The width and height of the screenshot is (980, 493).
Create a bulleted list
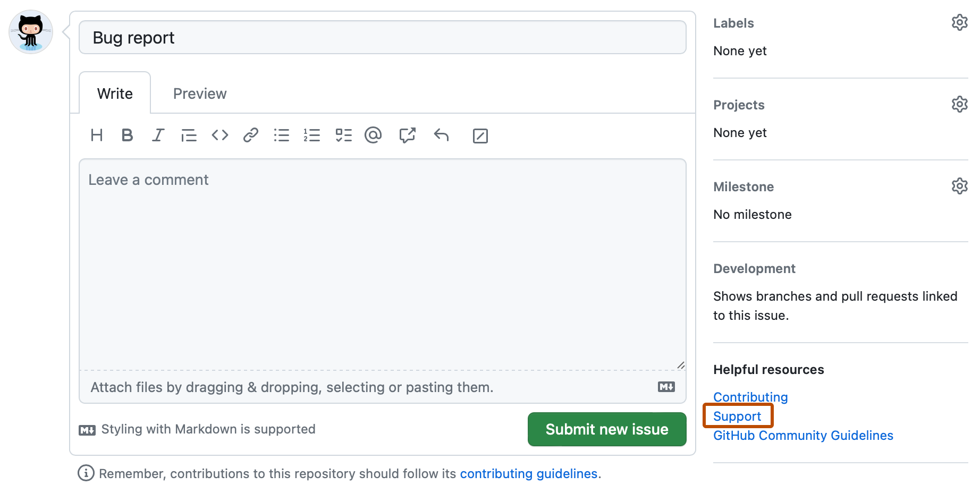click(x=281, y=135)
